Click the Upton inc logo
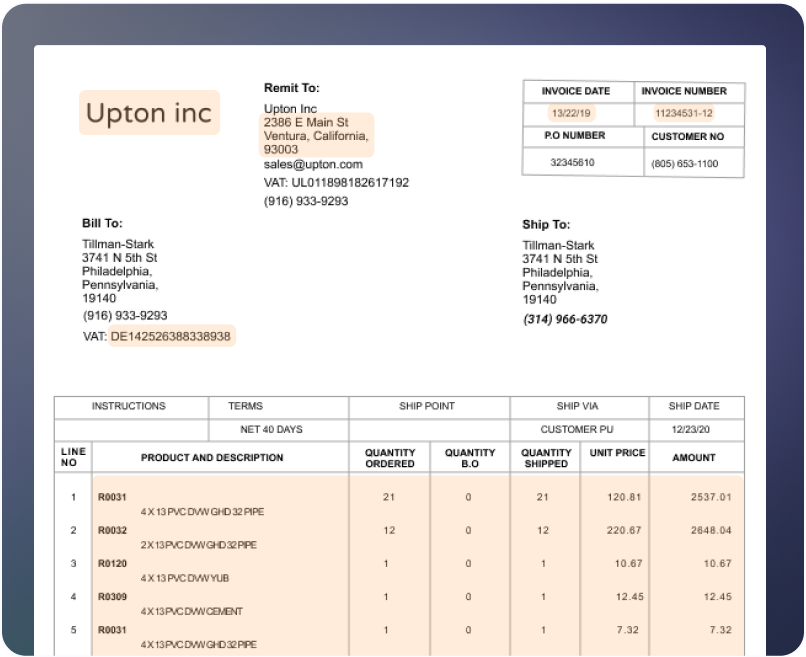 click(149, 113)
